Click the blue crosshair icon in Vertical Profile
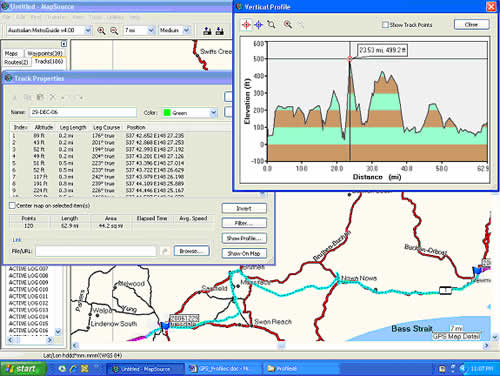Viewport: 500px width, 376px height. click(259, 25)
